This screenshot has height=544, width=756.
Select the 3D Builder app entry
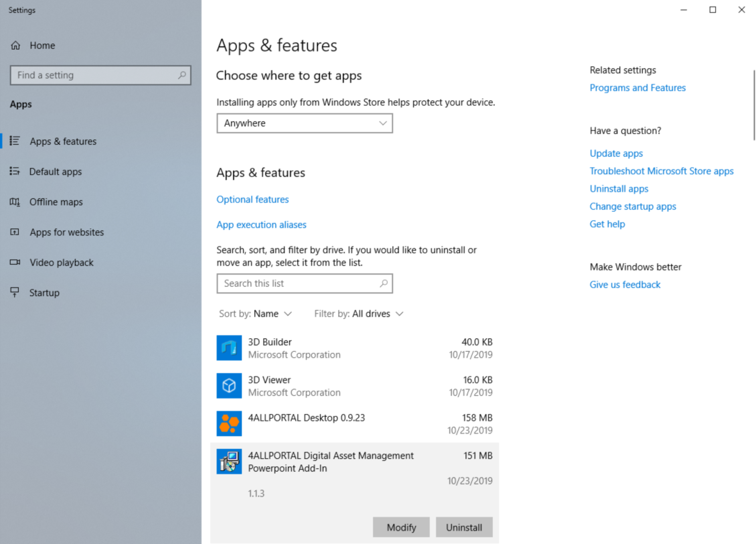pos(355,348)
